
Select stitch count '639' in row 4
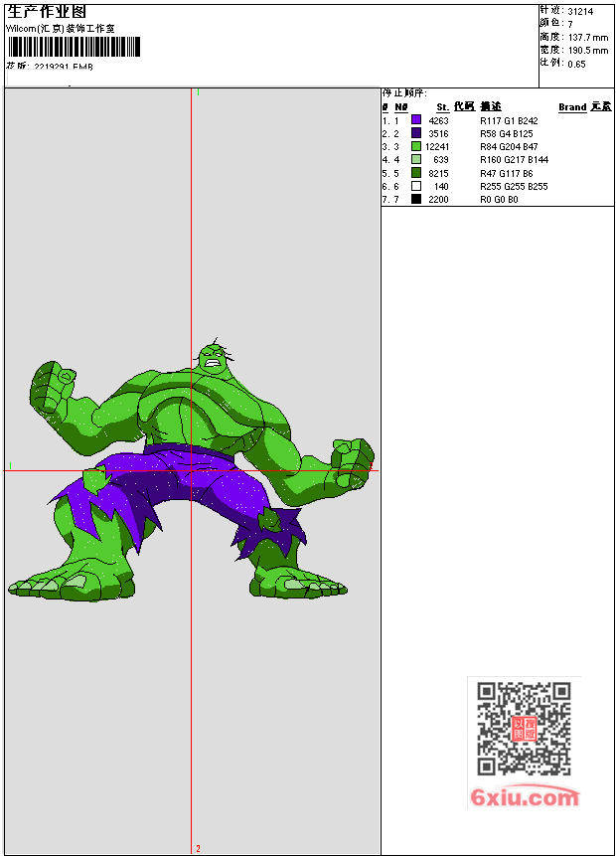[x=441, y=160]
